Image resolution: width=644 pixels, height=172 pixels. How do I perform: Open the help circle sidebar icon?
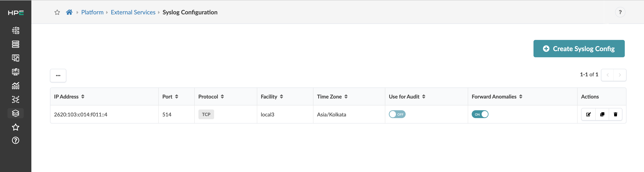point(15,140)
